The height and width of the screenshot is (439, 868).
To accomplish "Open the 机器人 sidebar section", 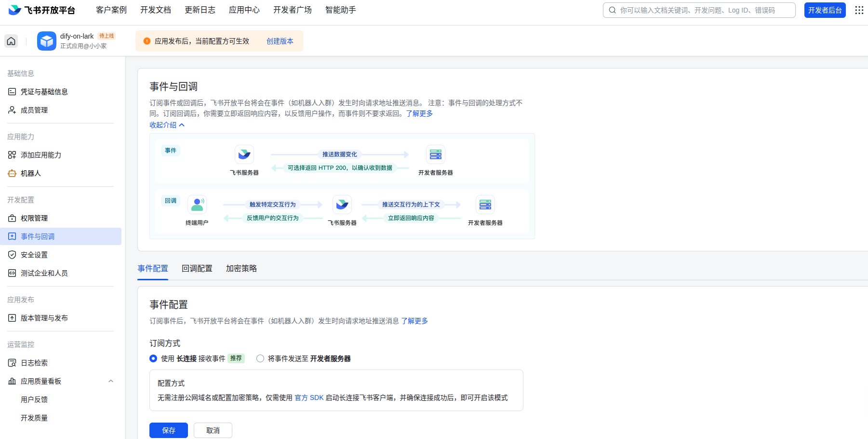I will pos(31,173).
